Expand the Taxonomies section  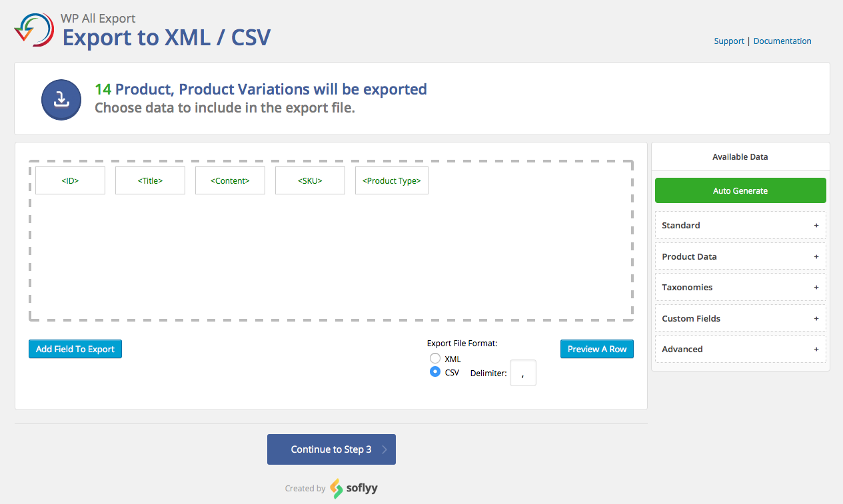coord(740,287)
